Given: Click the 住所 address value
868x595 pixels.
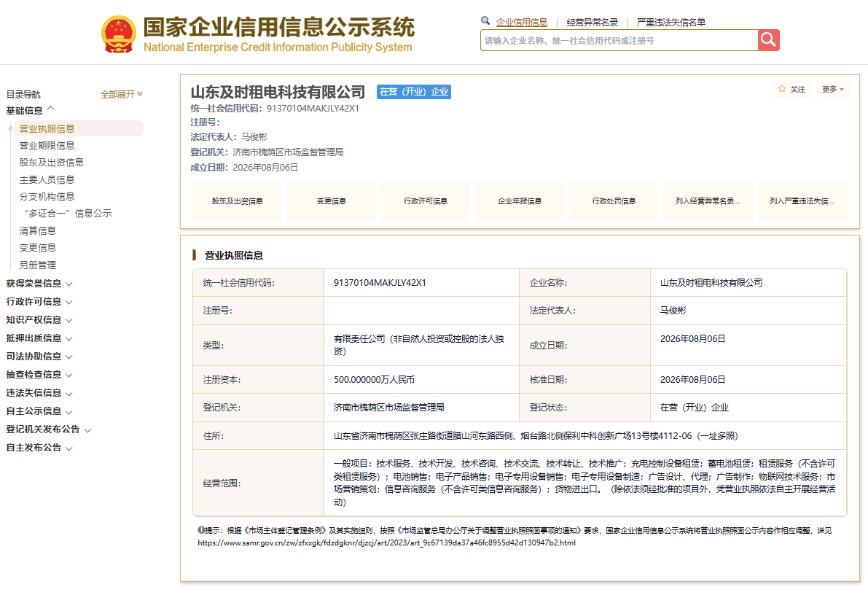Looking at the screenshot, I should pyautogui.click(x=536, y=436).
